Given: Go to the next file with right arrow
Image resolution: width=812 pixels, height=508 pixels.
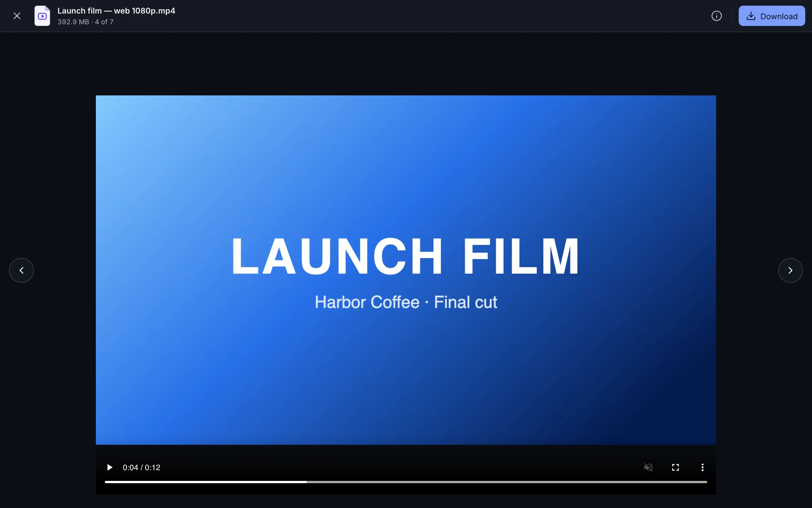Looking at the screenshot, I should click(x=790, y=270).
